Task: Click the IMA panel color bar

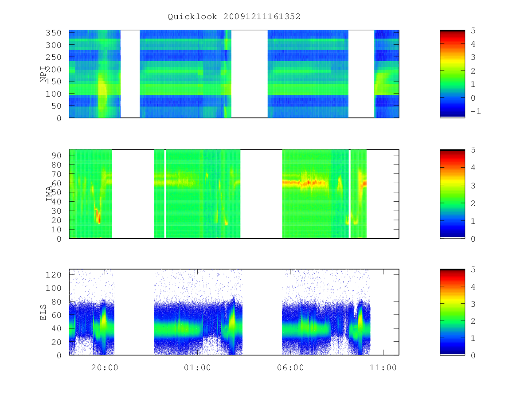Action: 452,194
